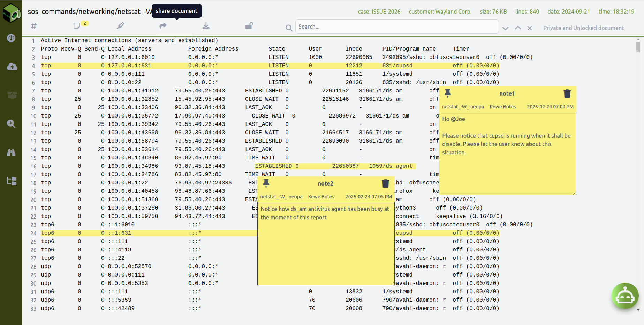Open the search analytics icon in sidebar
Viewport: 644px width, 325px height.
coord(11,124)
